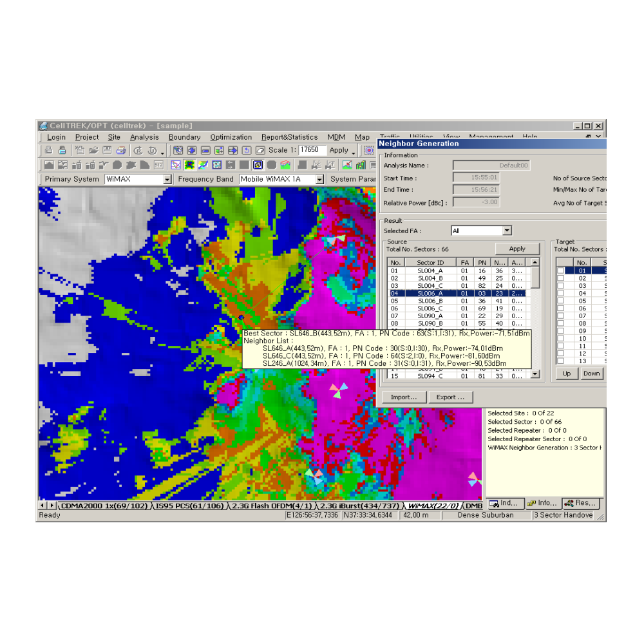The width and height of the screenshot is (644, 644).
Task: Click the Export ... button
Action: coord(450,397)
